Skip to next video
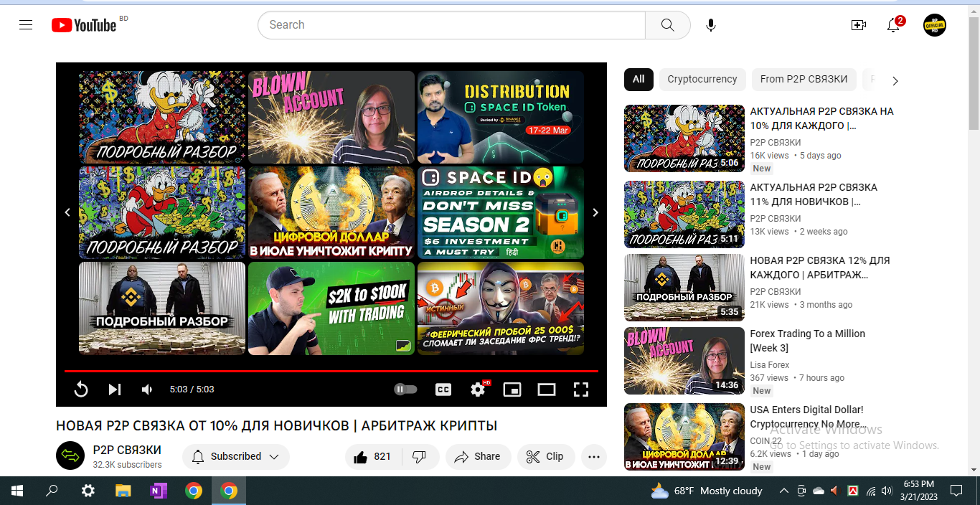Viewport: 980px width, 505px height. [x=114, y=390]
